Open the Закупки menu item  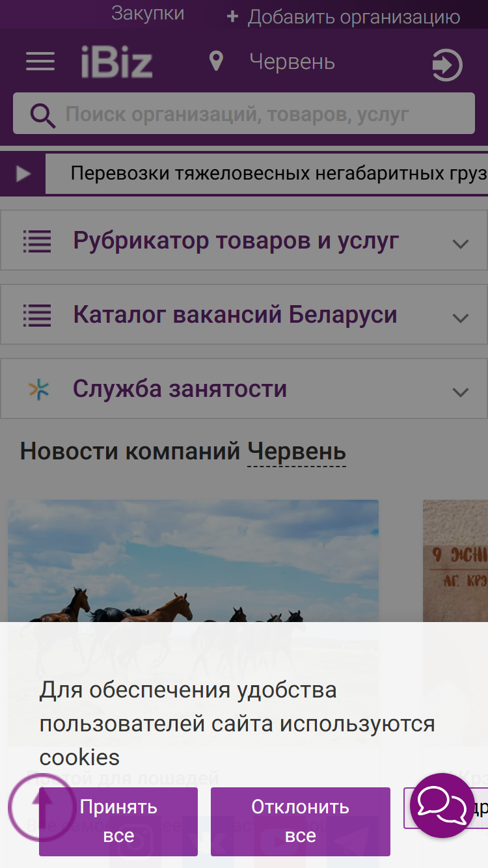(148, 13)
